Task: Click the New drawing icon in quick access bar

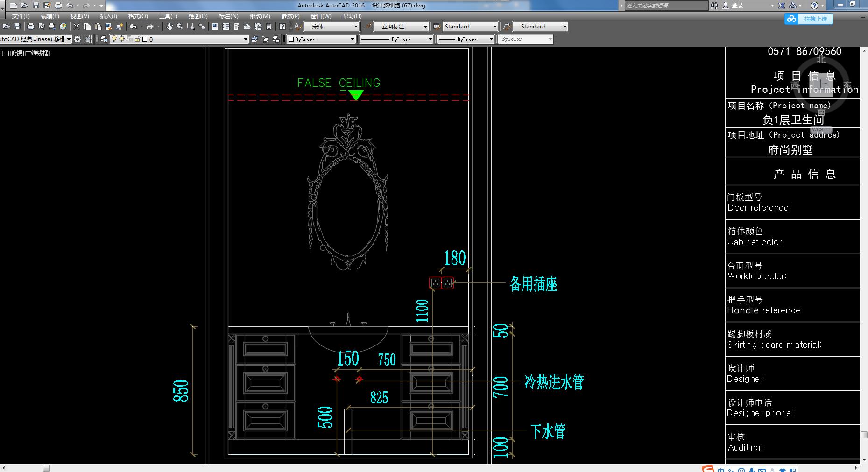Action: click(14, 6)
